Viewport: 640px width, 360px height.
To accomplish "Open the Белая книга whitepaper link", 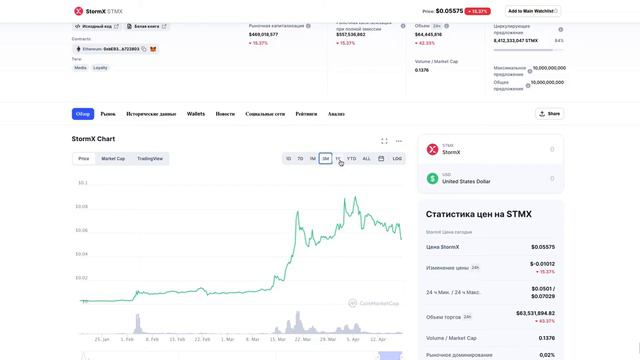I will 147,26.
